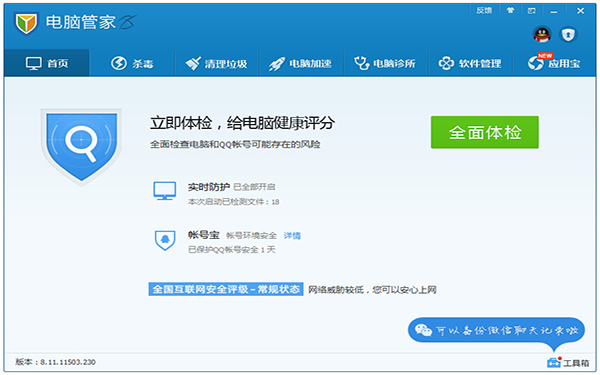
Task: Click the QQ penguin avatar icon
Action: click(x=542, y=35)
